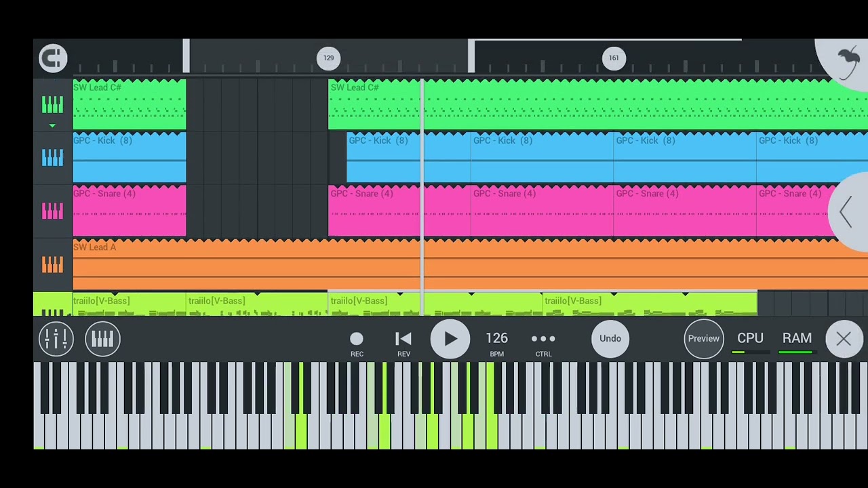Screen dimensions: 868x488
Task: Open tempo setting showing 126 BPM
Action: tap(496, 343)
